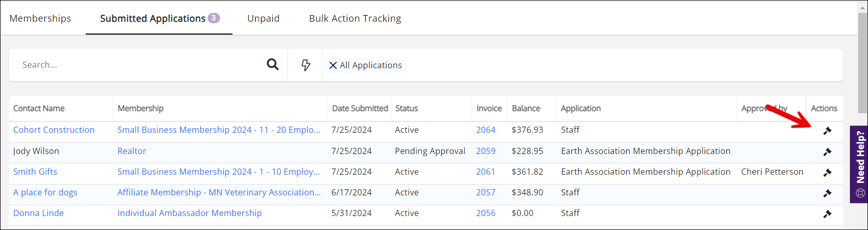
Task: Click actions hammer icon for Cohort Construction
Action: [827, 131]
